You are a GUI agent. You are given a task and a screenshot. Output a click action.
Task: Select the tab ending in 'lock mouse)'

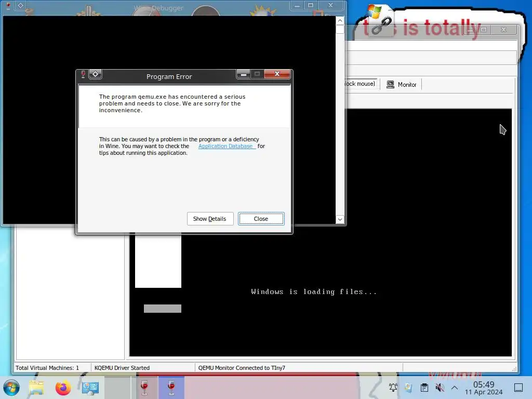[x=361, y=84]
